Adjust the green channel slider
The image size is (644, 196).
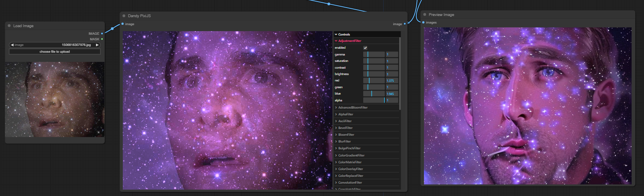(x=374, y=87)
